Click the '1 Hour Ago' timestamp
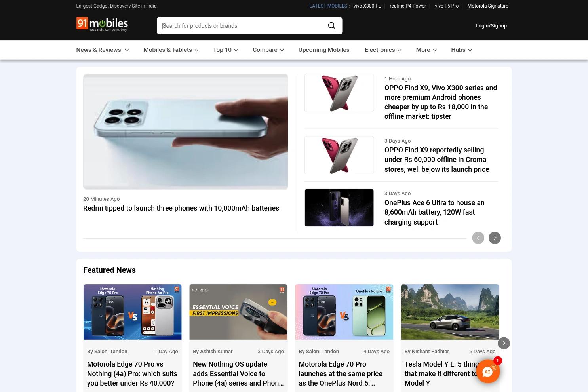588x392 pixels. [x=398, y=79]
